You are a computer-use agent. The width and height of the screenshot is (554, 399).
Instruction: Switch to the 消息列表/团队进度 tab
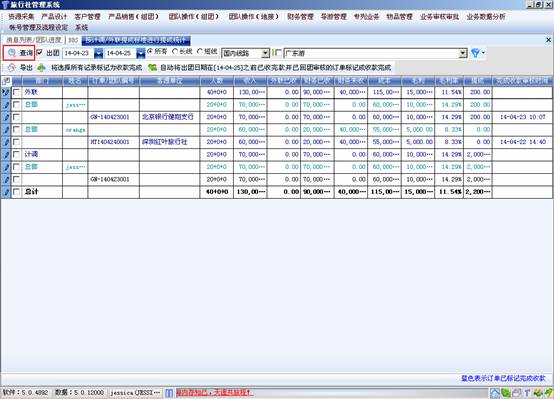34,40
